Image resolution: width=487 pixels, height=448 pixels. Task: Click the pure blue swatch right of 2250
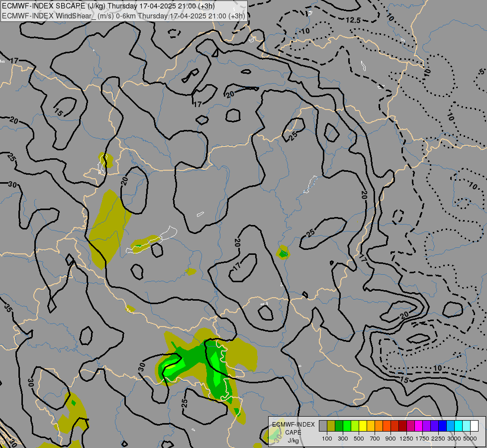coord(443,426)
